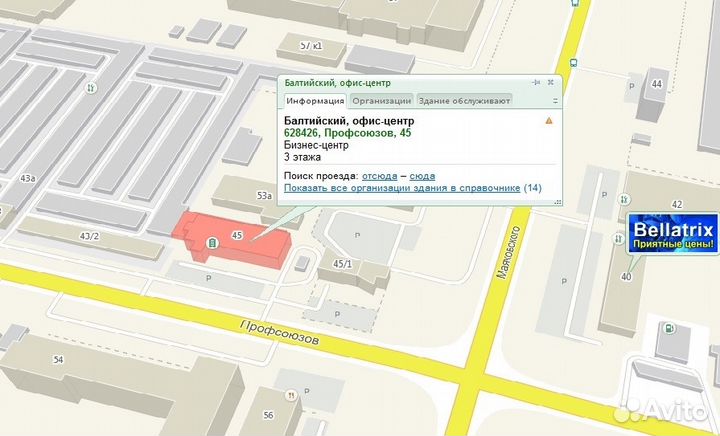Open the popup tab options menu

[554, 101]
